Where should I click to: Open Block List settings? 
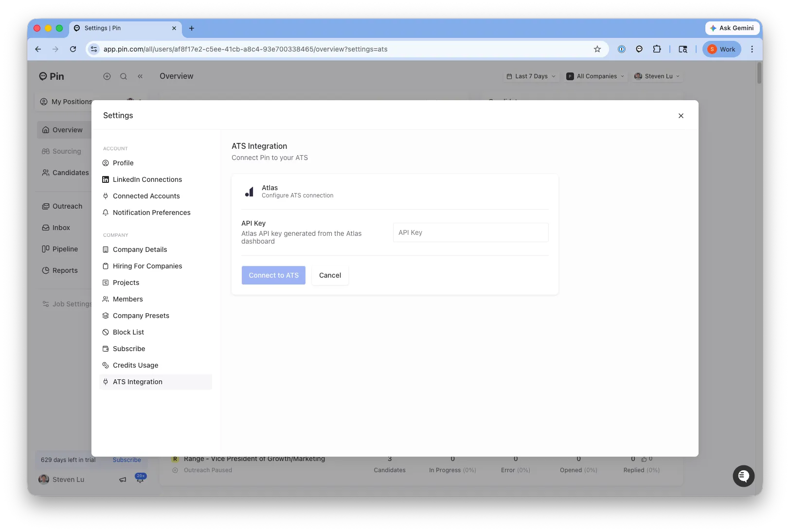tap(156, 332)
